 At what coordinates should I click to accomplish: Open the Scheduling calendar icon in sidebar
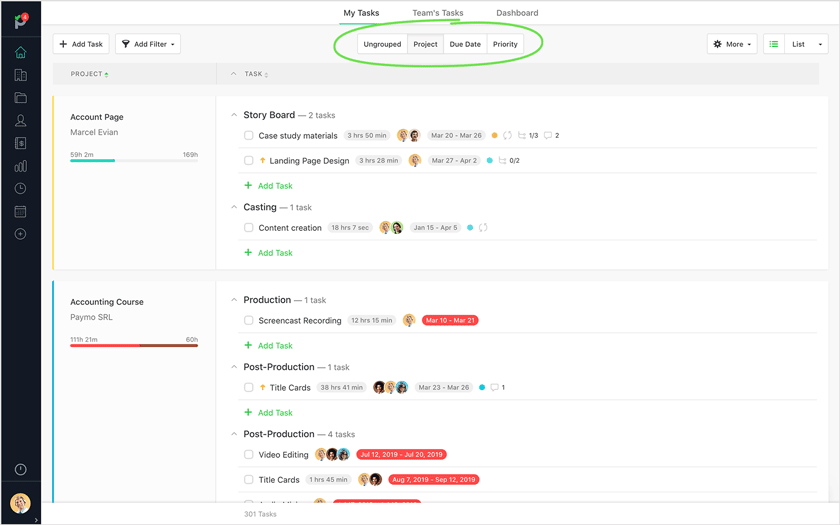tap(20, 212)
